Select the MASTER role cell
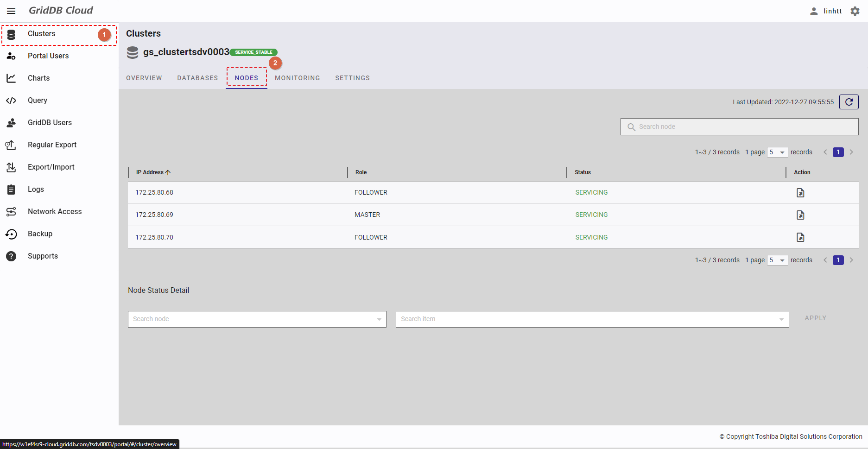This screenshot has height=449, width=868. 367,215
